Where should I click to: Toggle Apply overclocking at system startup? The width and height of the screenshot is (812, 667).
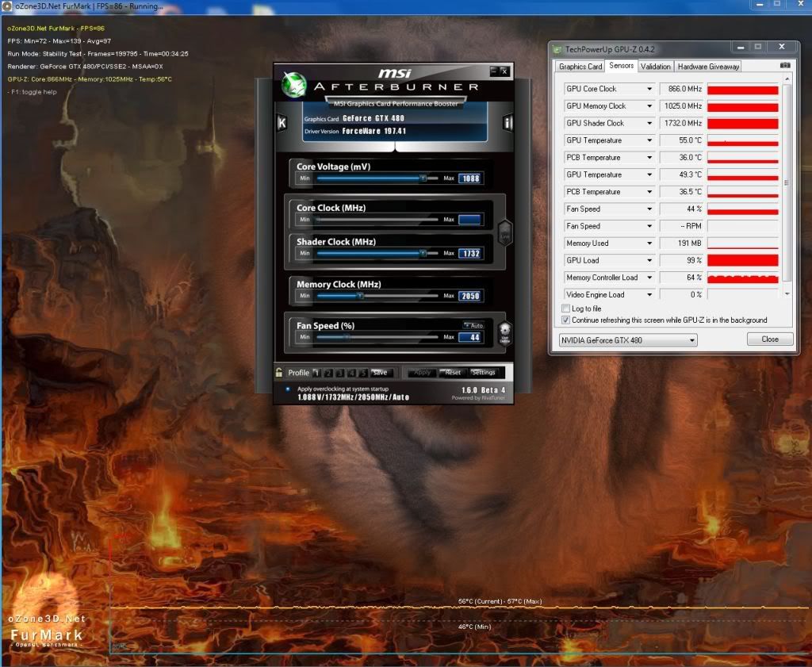(x=288, y=389)
